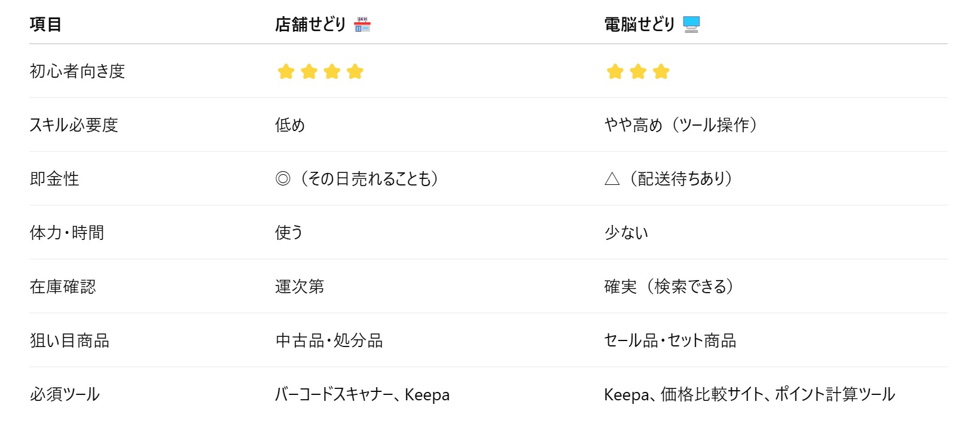Click the やや高め（ツール操作） cell
Viewport: 980px width, 438px height.
coord(680,125)
